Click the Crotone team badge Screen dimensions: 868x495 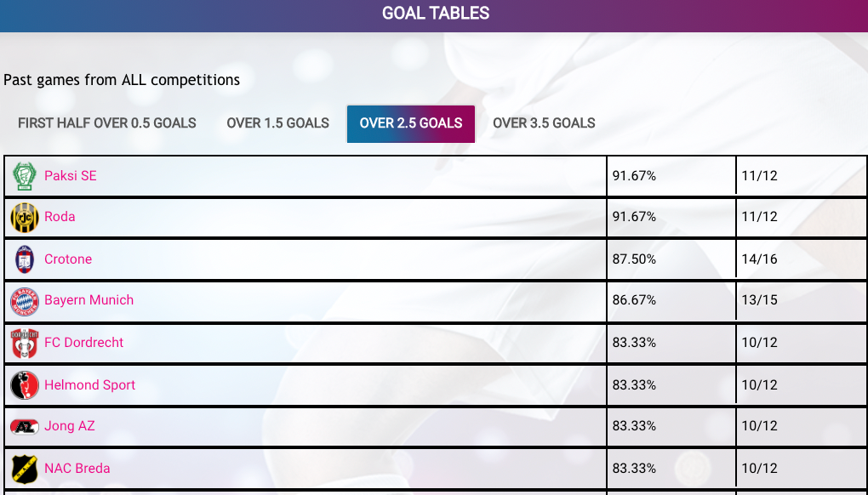[25, 259]
